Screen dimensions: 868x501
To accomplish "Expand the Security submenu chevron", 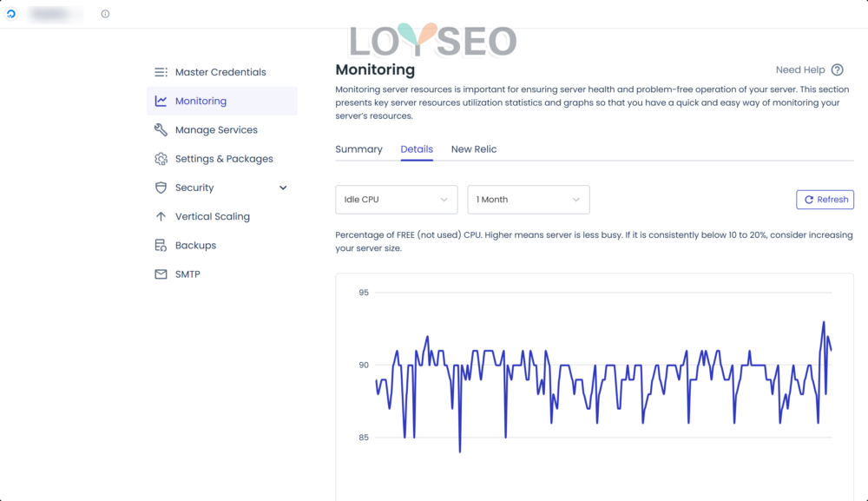I will coord(283,188).
